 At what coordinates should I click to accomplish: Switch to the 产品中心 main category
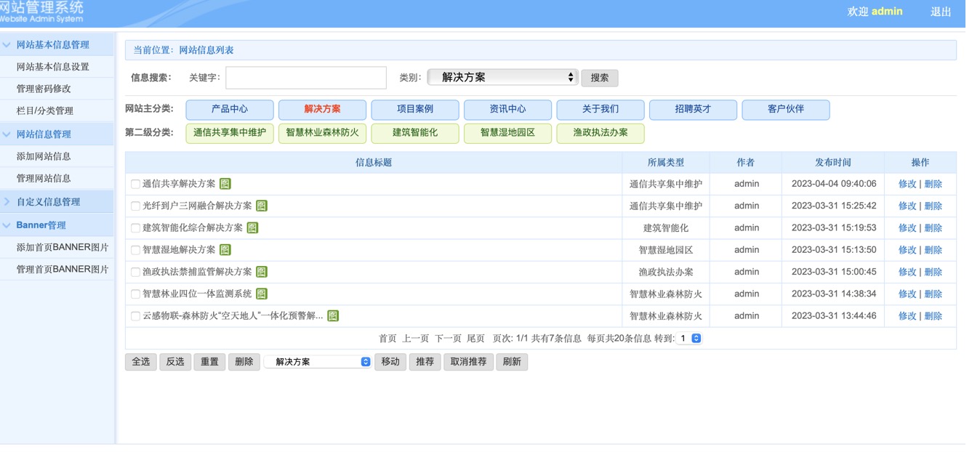coord(230,110)
